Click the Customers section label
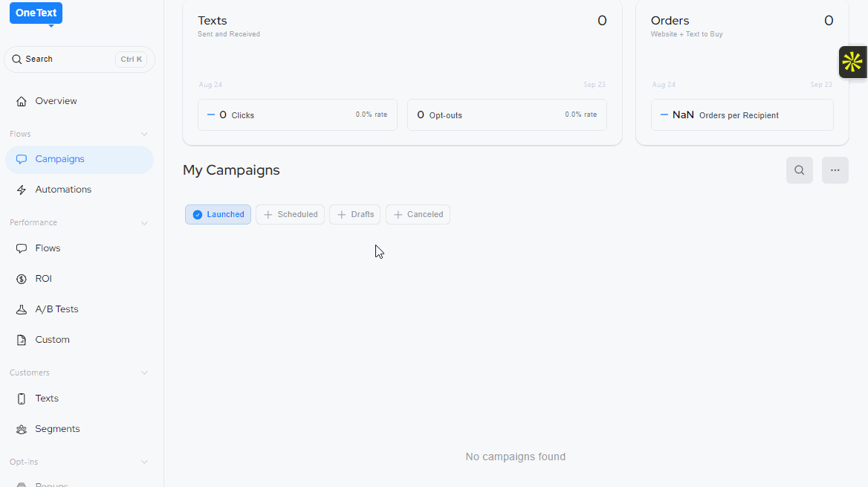 point(29,372)
